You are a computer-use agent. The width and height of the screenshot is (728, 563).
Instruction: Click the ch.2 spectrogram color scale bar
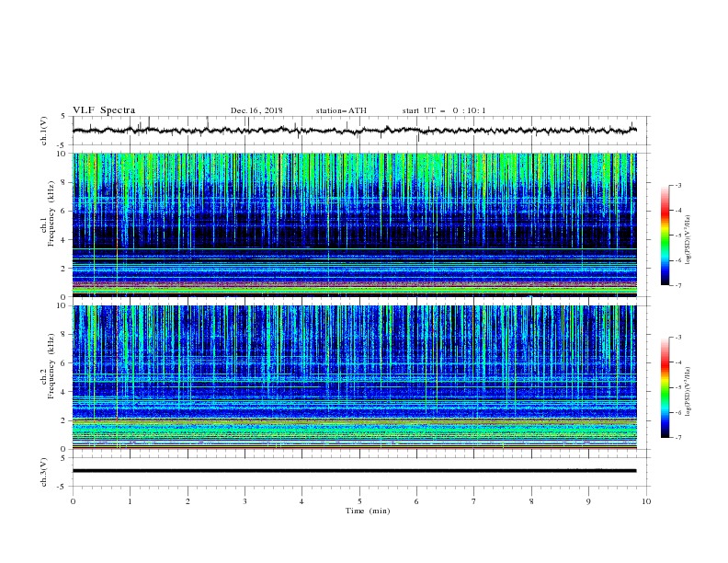(x=665, y=387)
